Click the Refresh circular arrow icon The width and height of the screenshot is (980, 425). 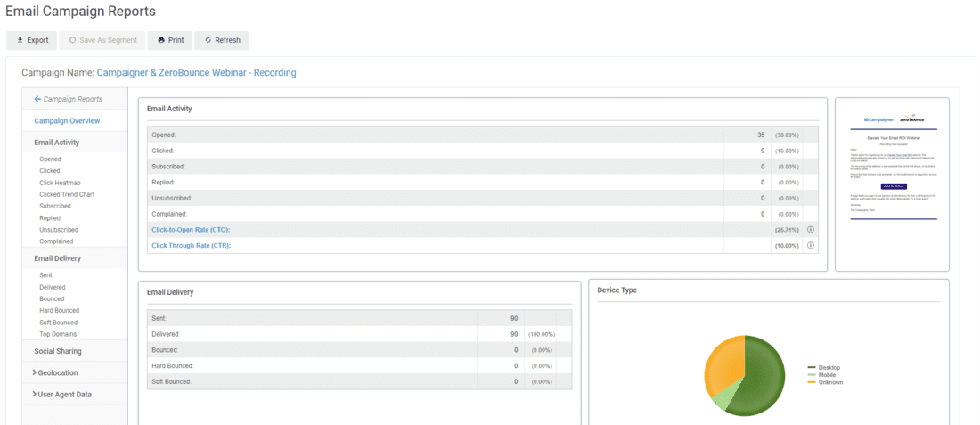click(x=208, y=40)
